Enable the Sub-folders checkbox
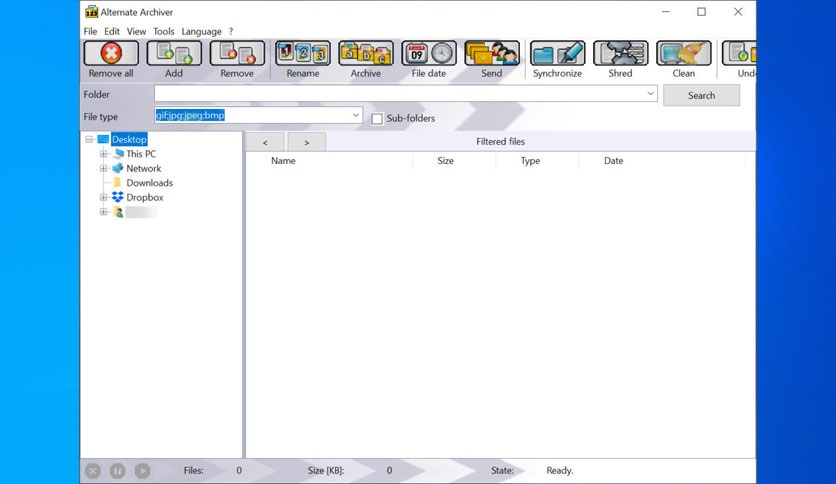Screen dimensions: 836x484 tap(377, 119)
